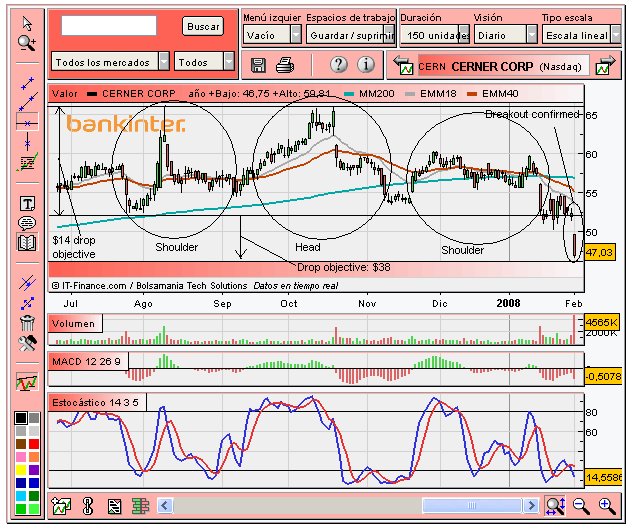The image size is (632, 529).
Task: Activate the text annotation tool
Action: (x=27, y=204)
